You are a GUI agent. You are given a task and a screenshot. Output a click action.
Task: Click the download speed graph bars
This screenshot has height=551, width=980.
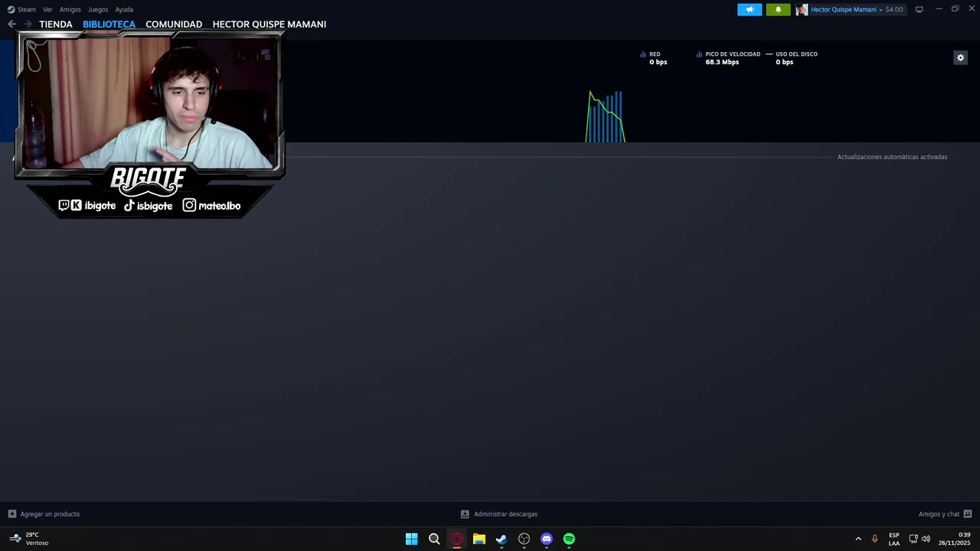coord(606,116)
